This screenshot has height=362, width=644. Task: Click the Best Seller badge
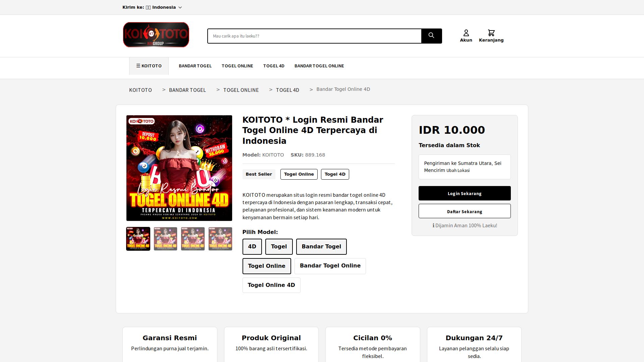[x=259, y=174]
